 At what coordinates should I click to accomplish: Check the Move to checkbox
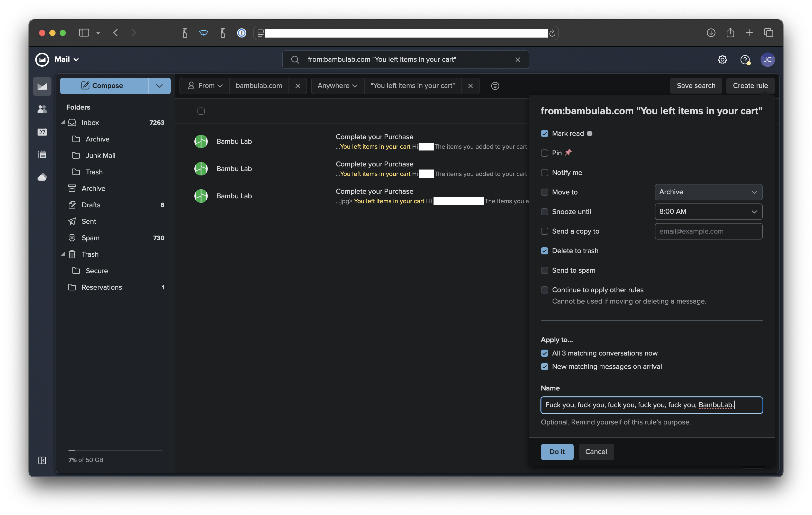coord(544,192)
